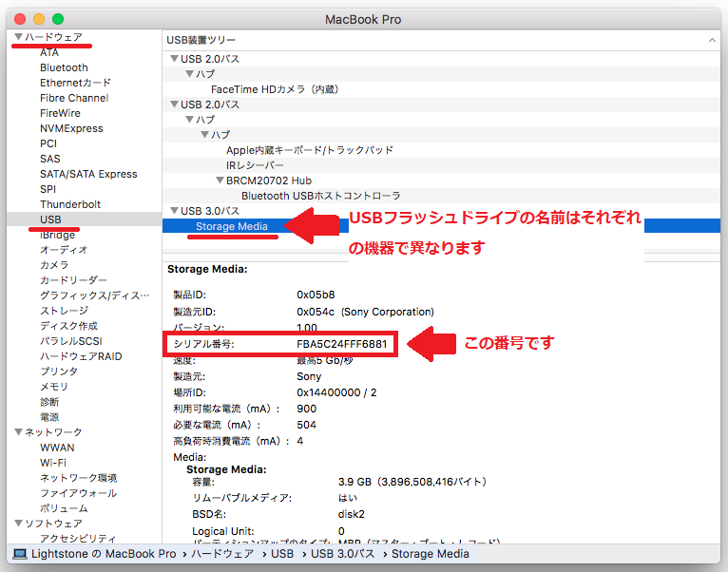This screenshot has height=572, width=728.
Task: Click the serial number FBA5C24FFF6881
Action: point(342,344)
